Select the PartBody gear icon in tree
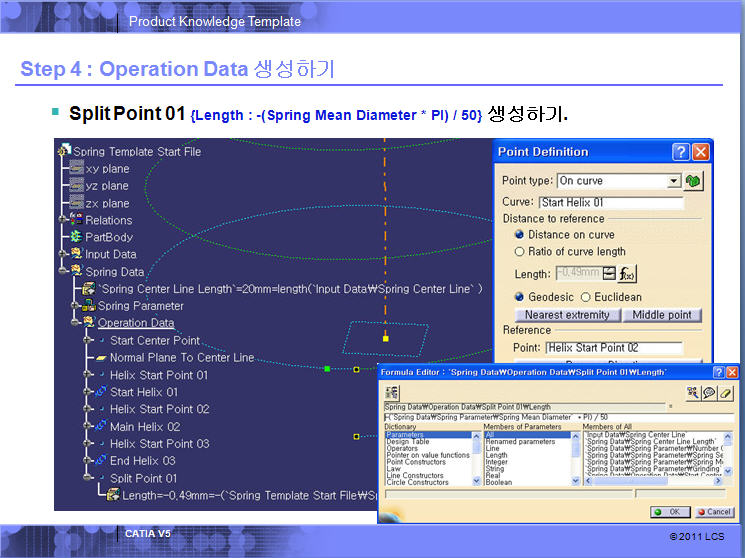Viewport: 745px width, 558px height. click(76, 237)
